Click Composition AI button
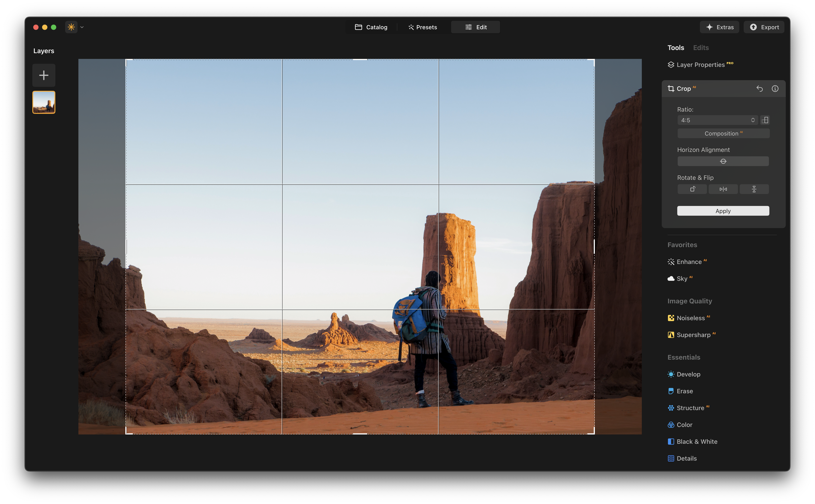This screenshot has width=815, height=504. pyautogui.click(x=723, y=133)
